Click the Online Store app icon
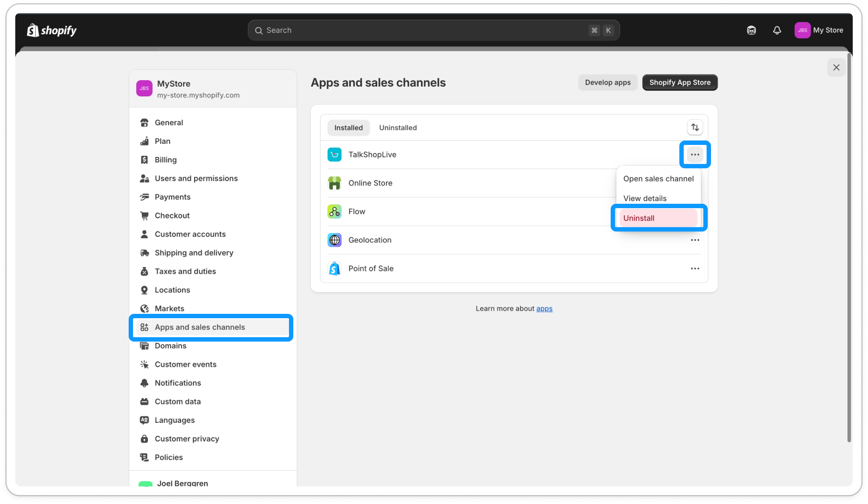The image size is (868, 504). [x=334, y=183]
